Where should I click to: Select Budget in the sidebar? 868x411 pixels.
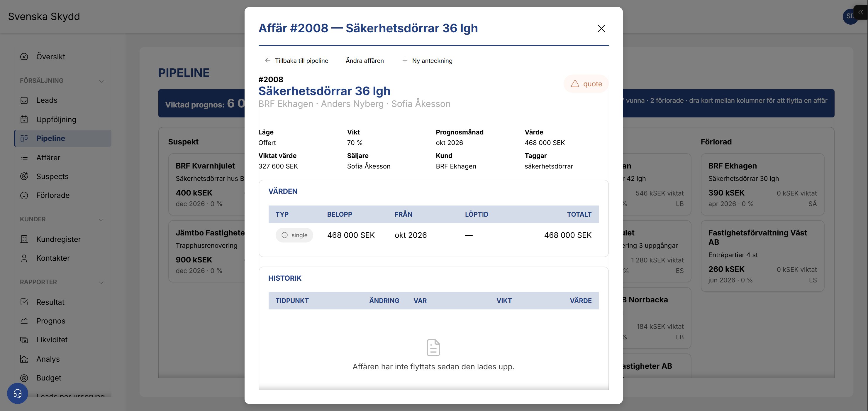(63, 378)
